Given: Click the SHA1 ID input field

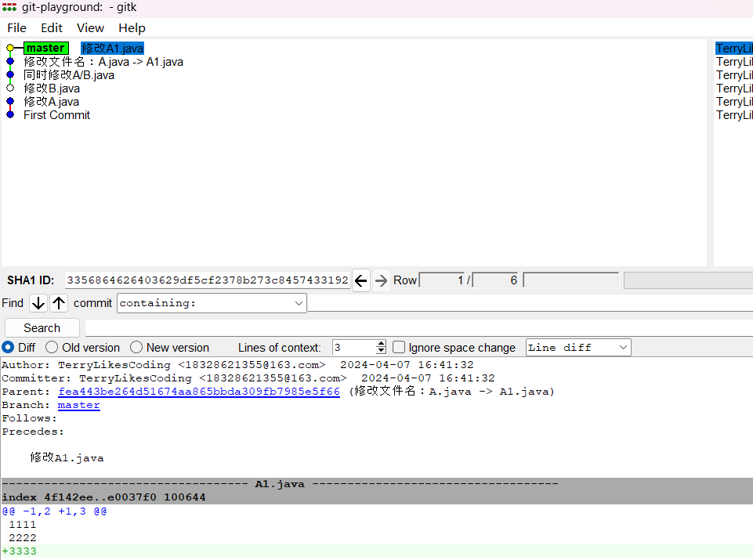Looking at the screenshot, I should click(x=207, y=280).
